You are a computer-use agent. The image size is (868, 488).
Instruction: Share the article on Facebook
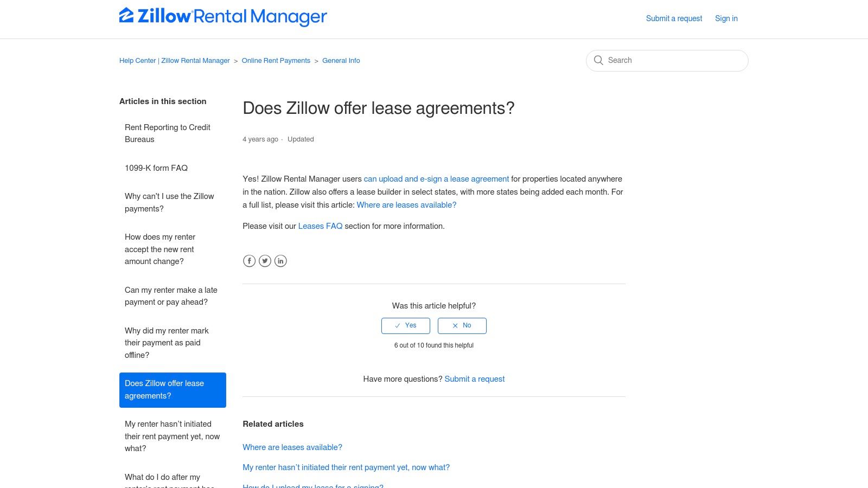(x=249, y=261)
